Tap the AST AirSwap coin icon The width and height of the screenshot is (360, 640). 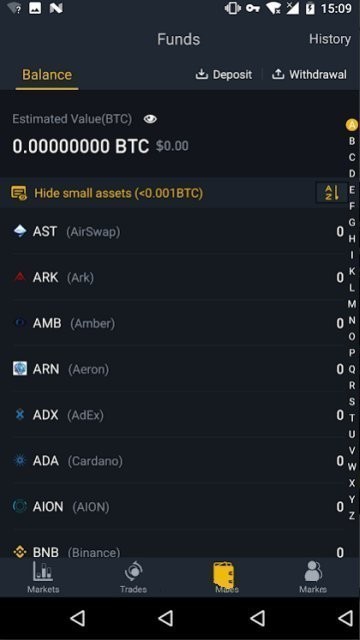tap(20, 231)
